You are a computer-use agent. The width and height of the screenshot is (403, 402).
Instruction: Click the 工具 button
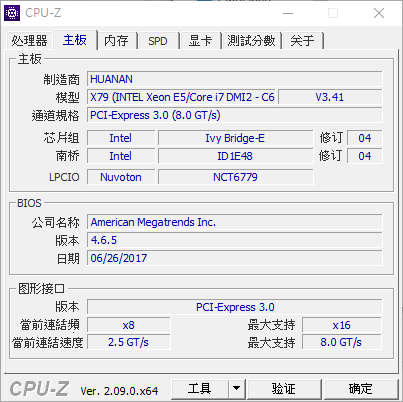click(200, 389)
